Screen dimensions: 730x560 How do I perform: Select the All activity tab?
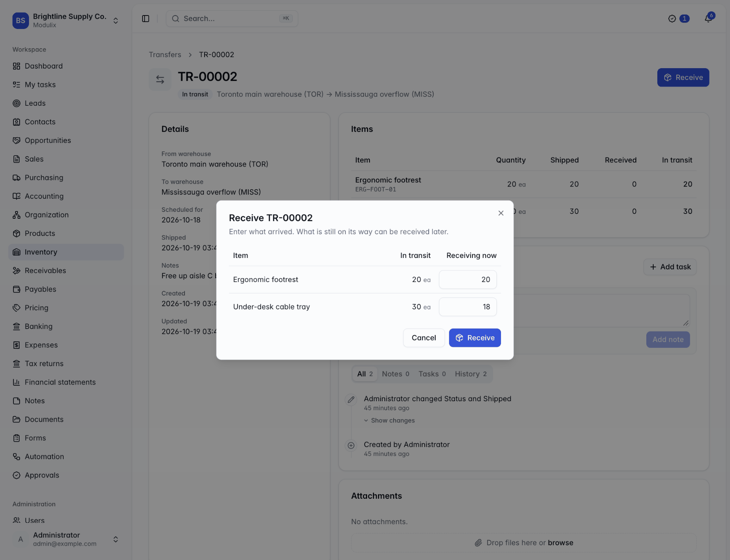(365, 374)
